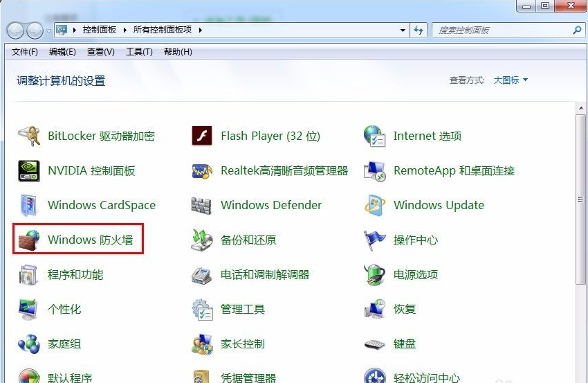
Task: Go back with the Back arrow button
Action: point(16,30)
